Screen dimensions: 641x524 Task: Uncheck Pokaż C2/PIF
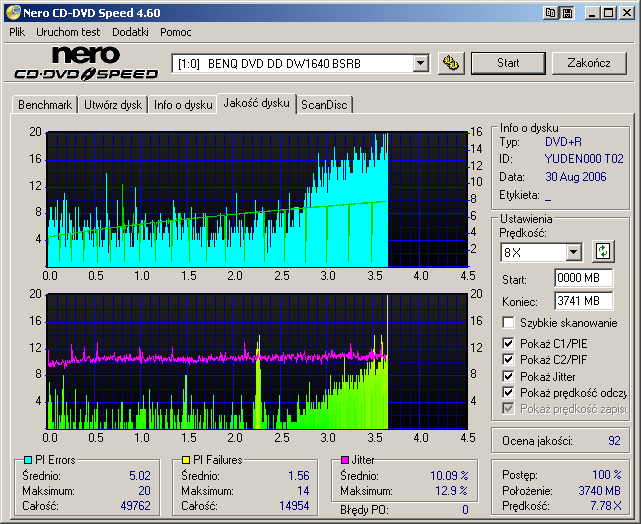coord(508,360)
